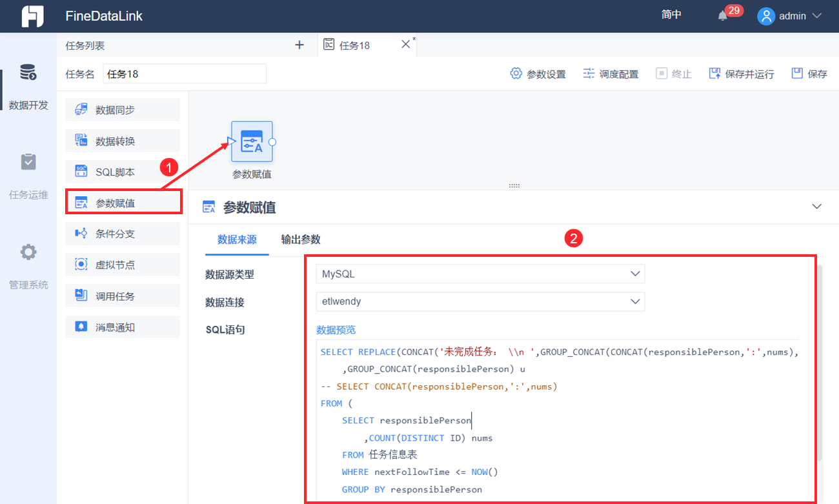Click the 保存并运行 icon

(x=714, y=73)
